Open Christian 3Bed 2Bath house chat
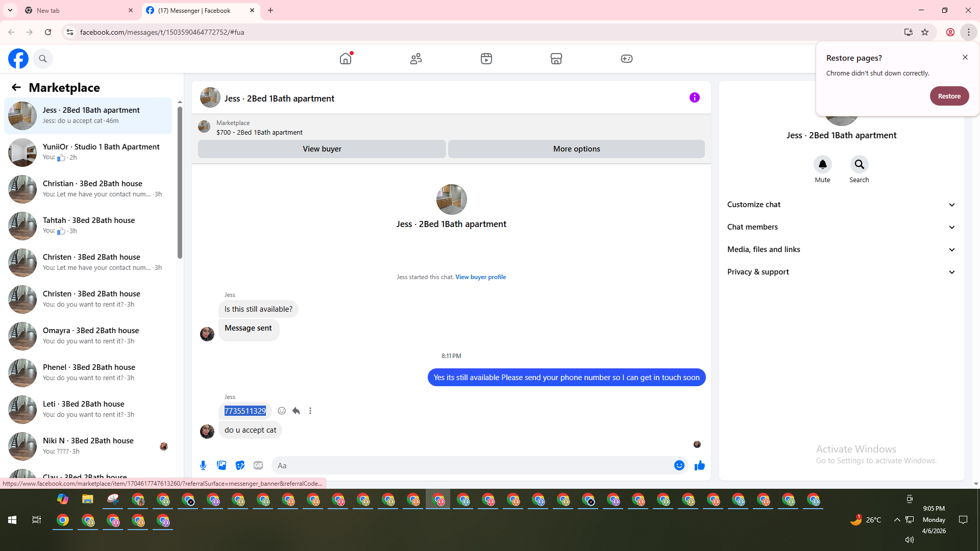 [88, 189]
